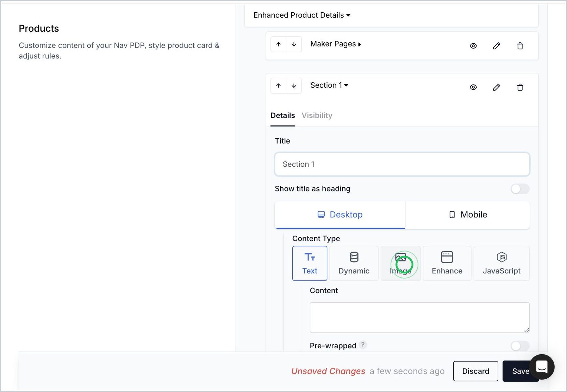Screen dimensions: 567x392
Task: Choose the Enhance content type
Action: point(447,263)
